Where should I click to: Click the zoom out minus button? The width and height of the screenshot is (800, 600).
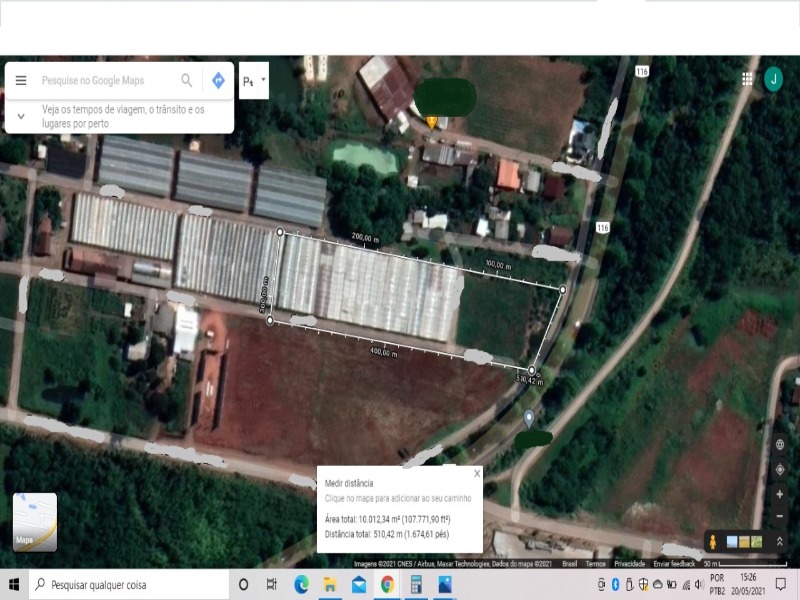point(780,515)
